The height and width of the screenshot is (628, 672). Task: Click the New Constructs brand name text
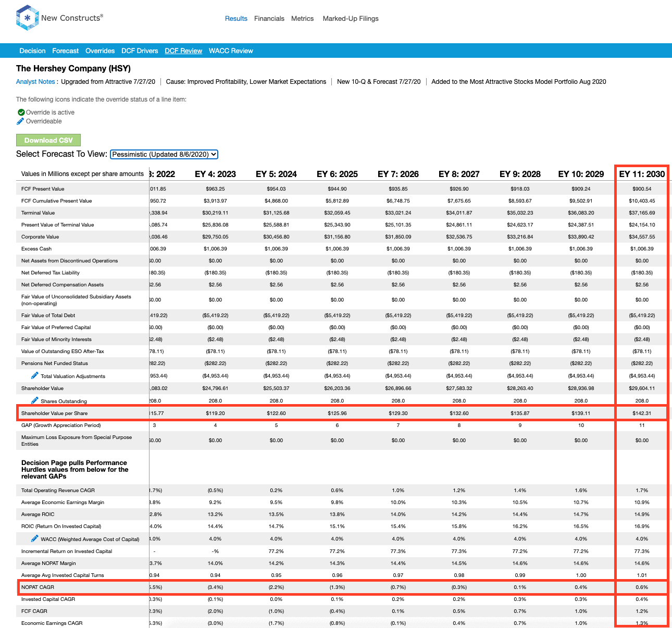72,18
